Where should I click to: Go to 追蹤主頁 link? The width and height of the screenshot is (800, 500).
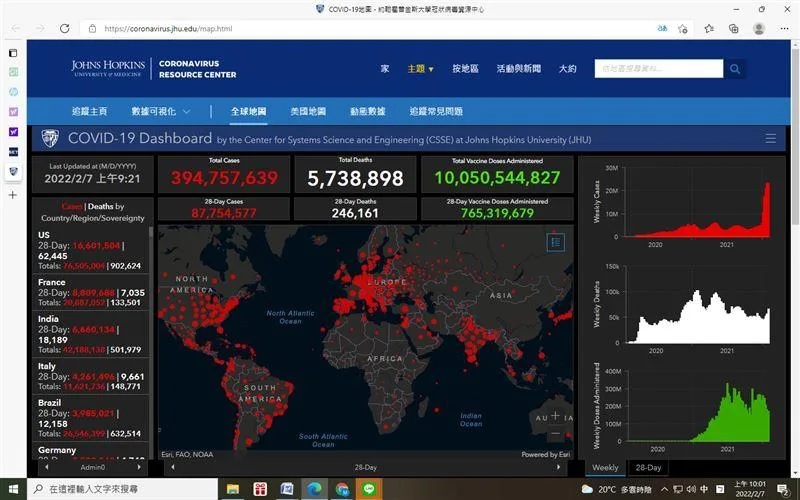coord(89,111)
